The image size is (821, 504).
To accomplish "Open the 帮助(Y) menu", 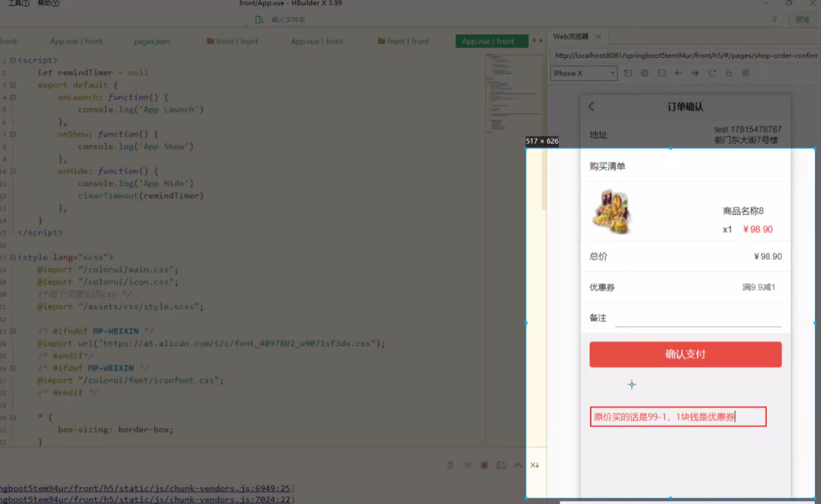I will tap(48, 3).
